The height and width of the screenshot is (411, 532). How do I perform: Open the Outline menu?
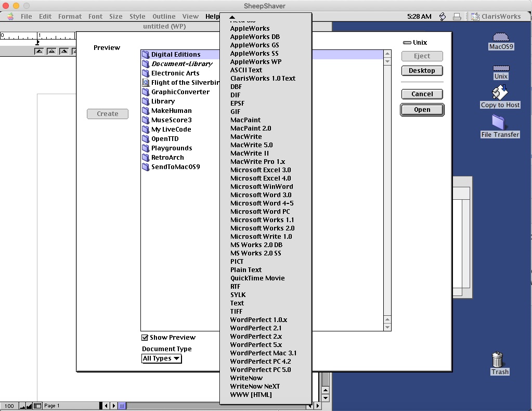pyautogui.click(x=164, y=16)
